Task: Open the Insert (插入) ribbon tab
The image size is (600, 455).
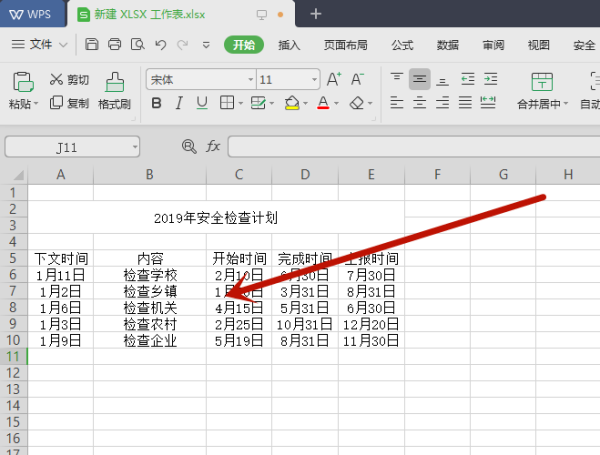Action: coord(289,45)
